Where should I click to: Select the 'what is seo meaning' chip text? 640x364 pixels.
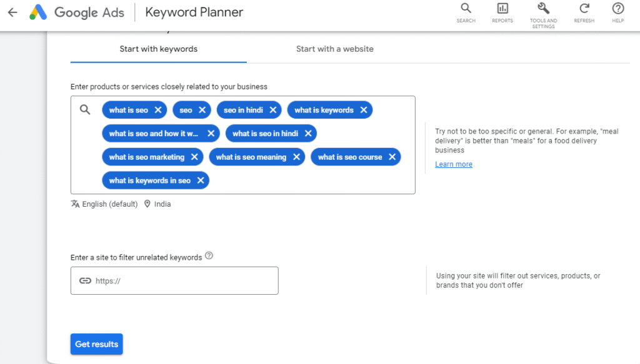[251, 157]
